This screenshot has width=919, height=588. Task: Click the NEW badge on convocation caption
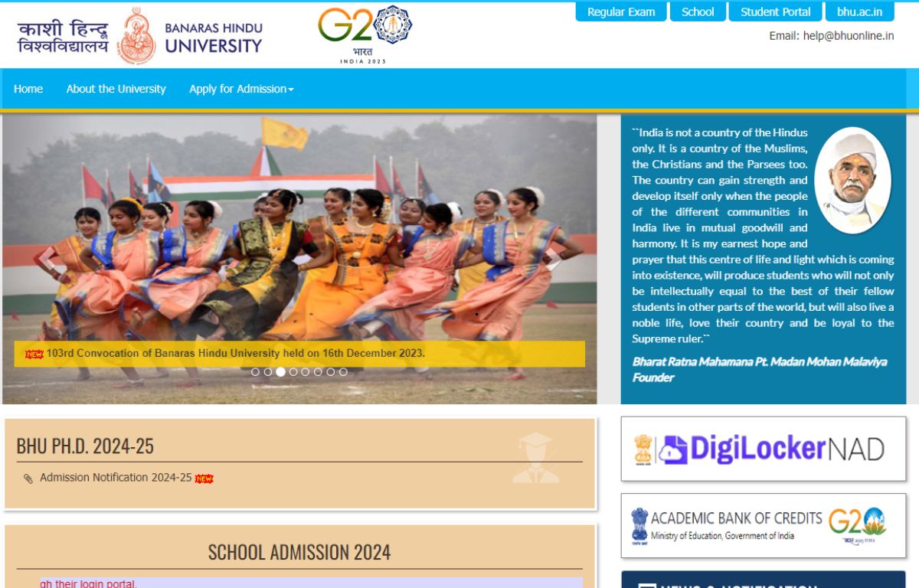click(34, 354)
